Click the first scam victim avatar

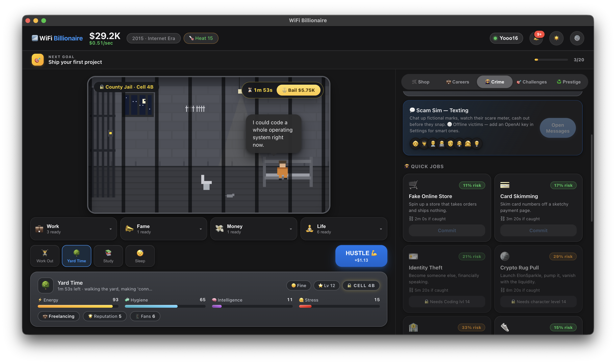[415, 144]
